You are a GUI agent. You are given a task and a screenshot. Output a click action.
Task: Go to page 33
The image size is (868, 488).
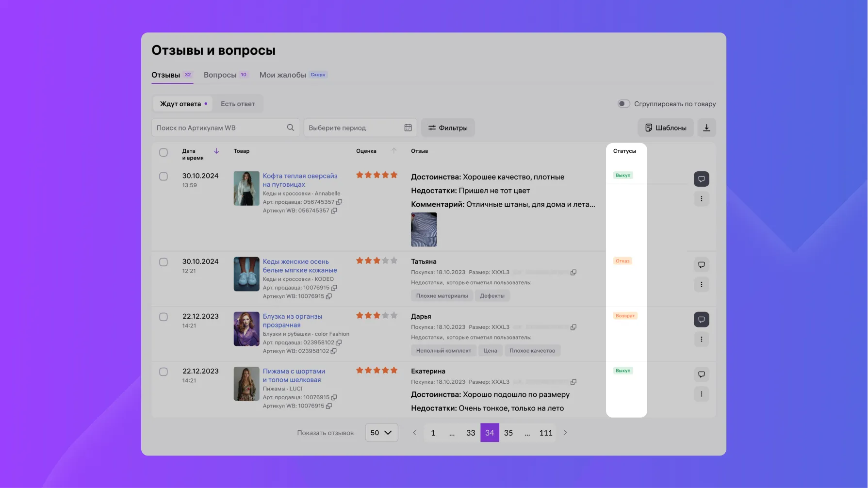pos(471,433)
